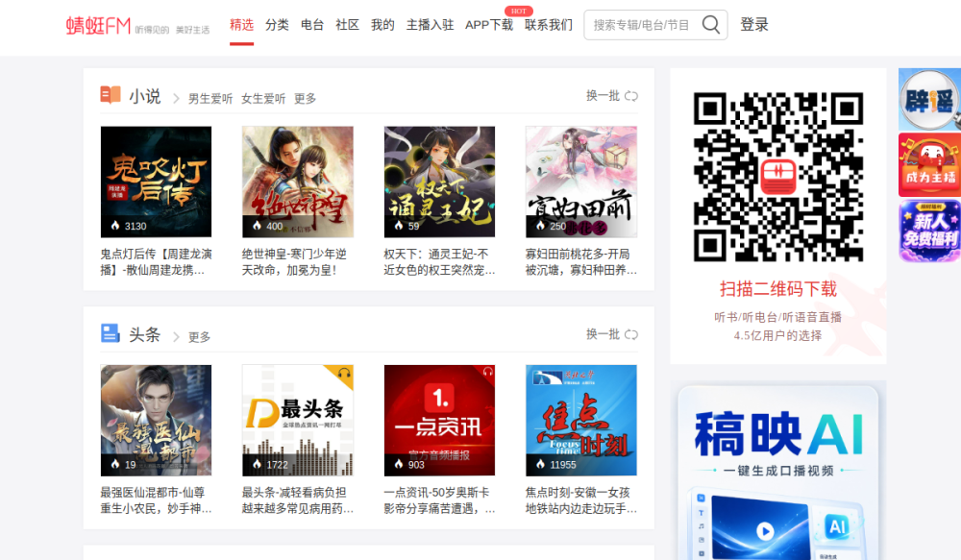Click the title 权天下：通灵王妃
The image size is (961, 560).
pos(439,262)
